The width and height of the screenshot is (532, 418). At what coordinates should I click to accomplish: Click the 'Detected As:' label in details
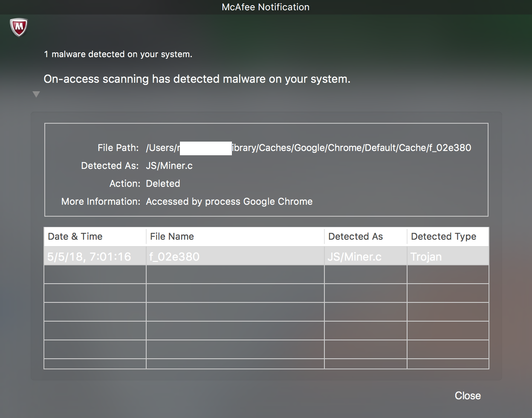pyautogui.click(x=110, y=165)
